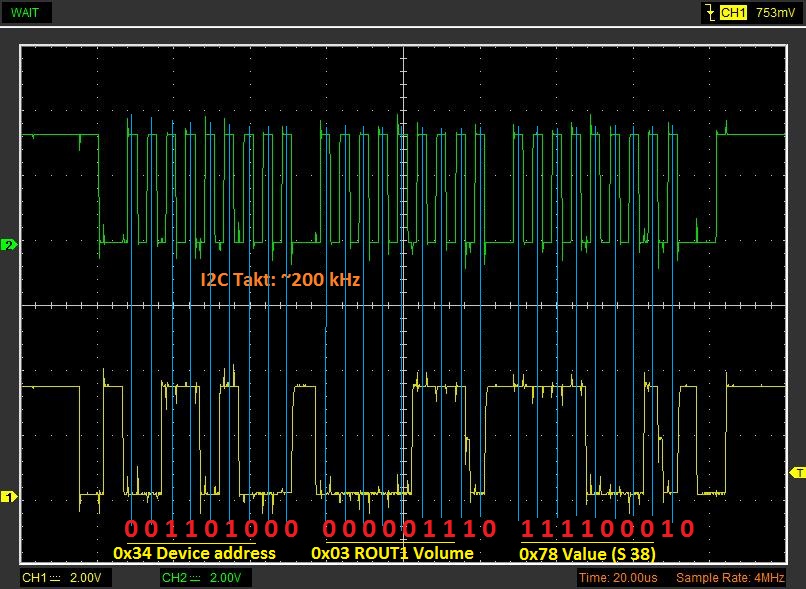
Task: Click the 0x78 Value (S 38) label
Action: click(x=586, y=552)
